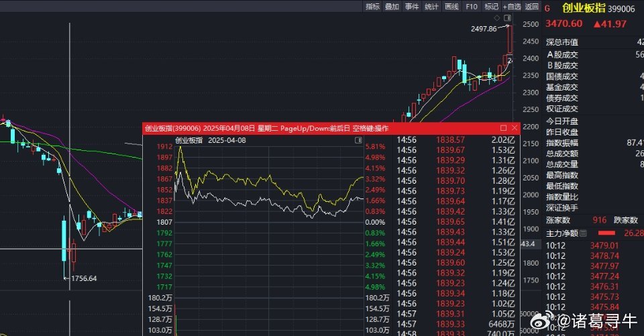Toggle panel icon in intraday popup header
The image size is (644, 336).
[x=358, y=140]
